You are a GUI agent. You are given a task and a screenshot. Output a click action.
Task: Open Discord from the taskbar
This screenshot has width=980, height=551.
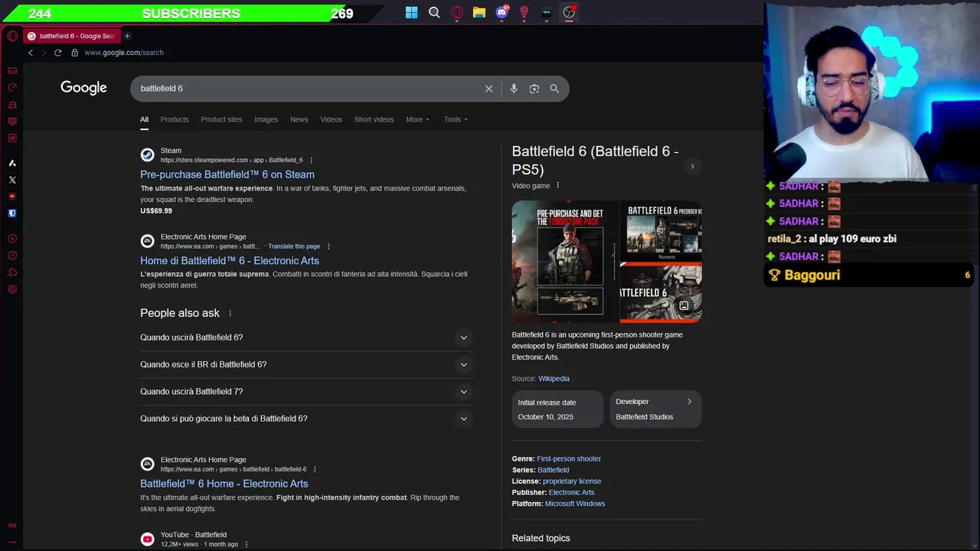pos(502,12)
